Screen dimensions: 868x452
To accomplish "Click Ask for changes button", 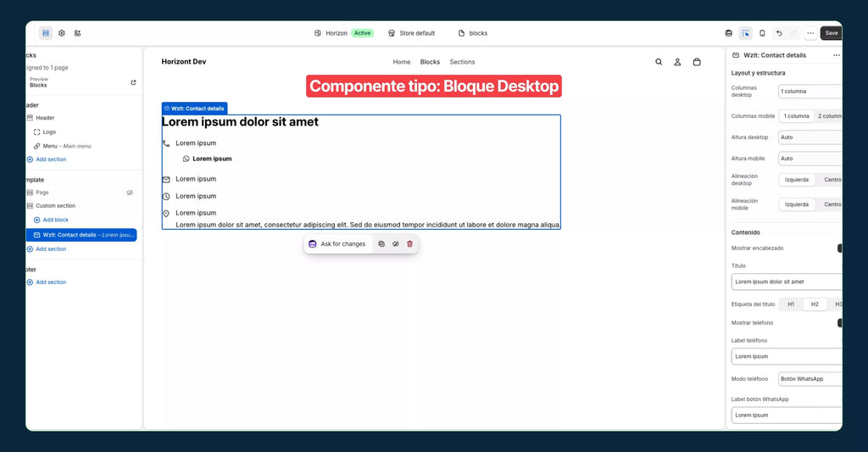I will pyautogui.click(x=337, y=243).
